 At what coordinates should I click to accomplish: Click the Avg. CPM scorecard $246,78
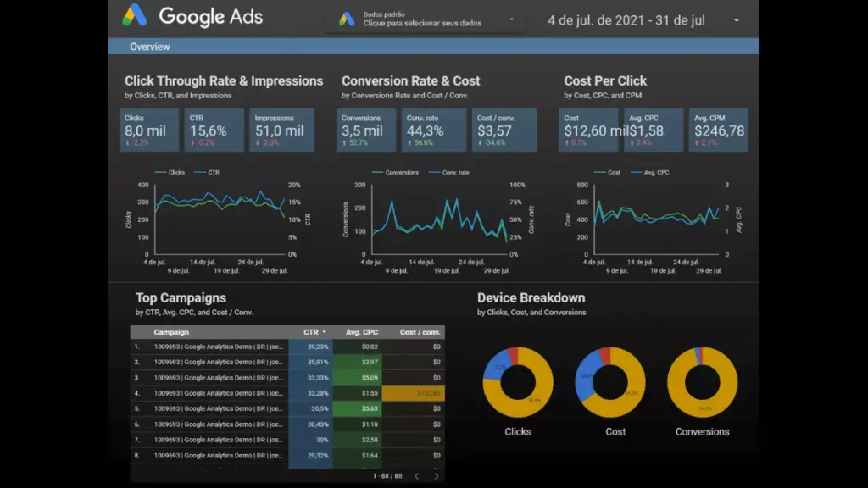click(719, 130)
